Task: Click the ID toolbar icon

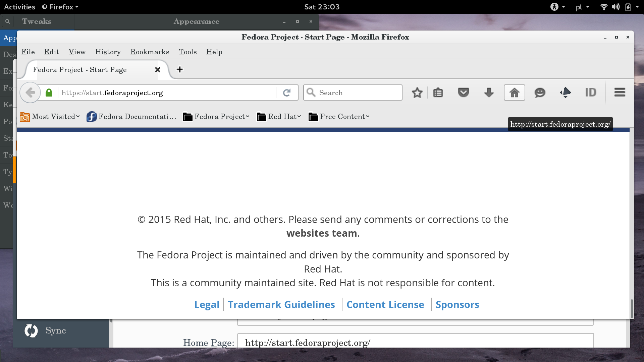Action: (591, 93)
